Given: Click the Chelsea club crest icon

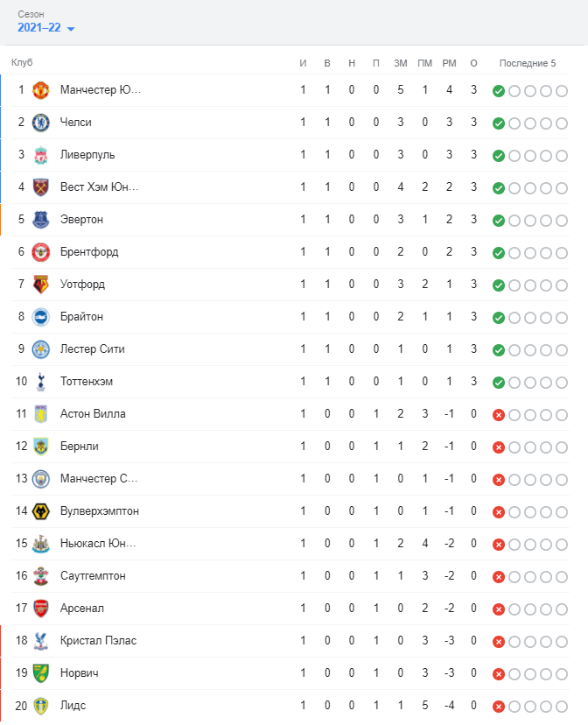Looking at the screenshot, I should pyautogui.click(x=41, y=123).
